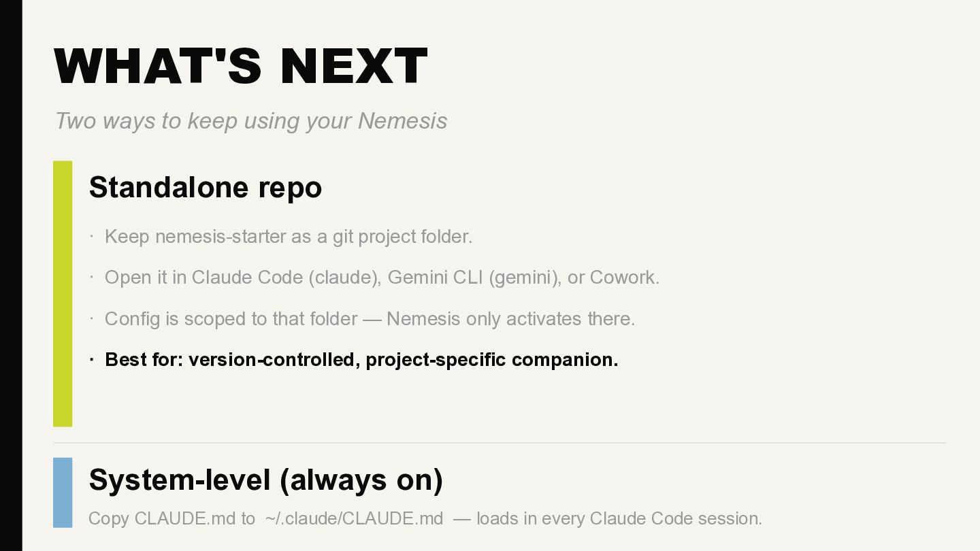This screenshot has height=551, width=980.
Task: Click the black vertical strip on the slide's left edge
Action: pos(11,275)
